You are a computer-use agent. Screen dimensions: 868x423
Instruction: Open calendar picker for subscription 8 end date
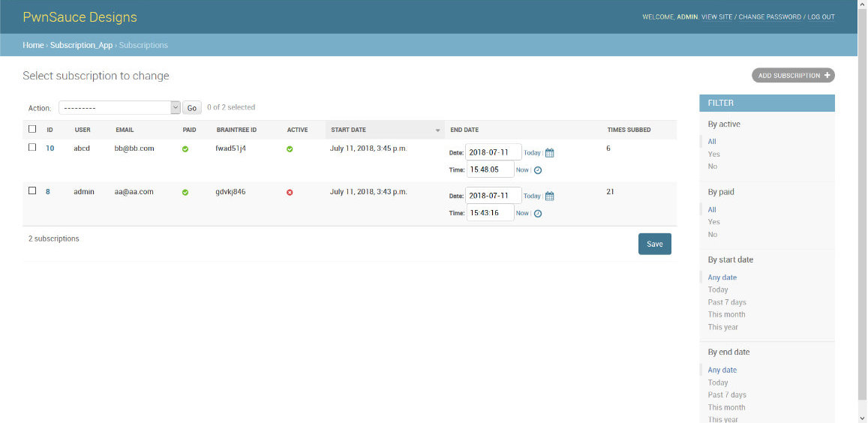point(549,196)
